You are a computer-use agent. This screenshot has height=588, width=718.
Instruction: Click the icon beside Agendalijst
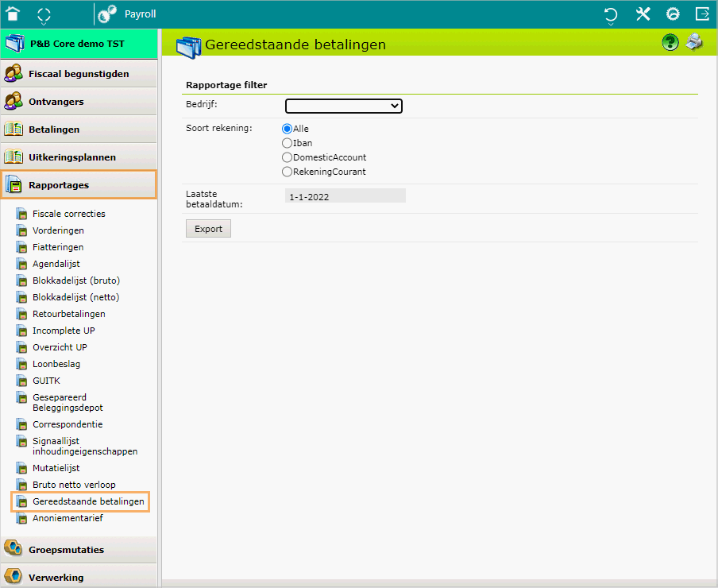(x=21, y=264)
